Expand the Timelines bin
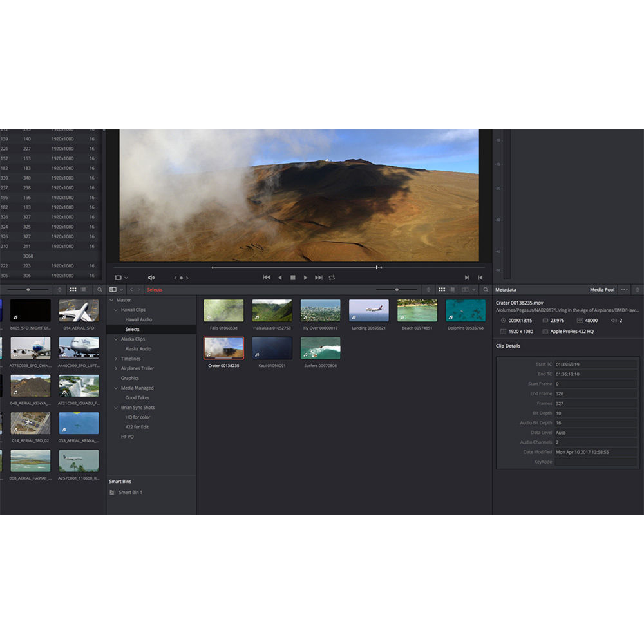Viewport: 644px width, 644px height. (x=116, y=359)
